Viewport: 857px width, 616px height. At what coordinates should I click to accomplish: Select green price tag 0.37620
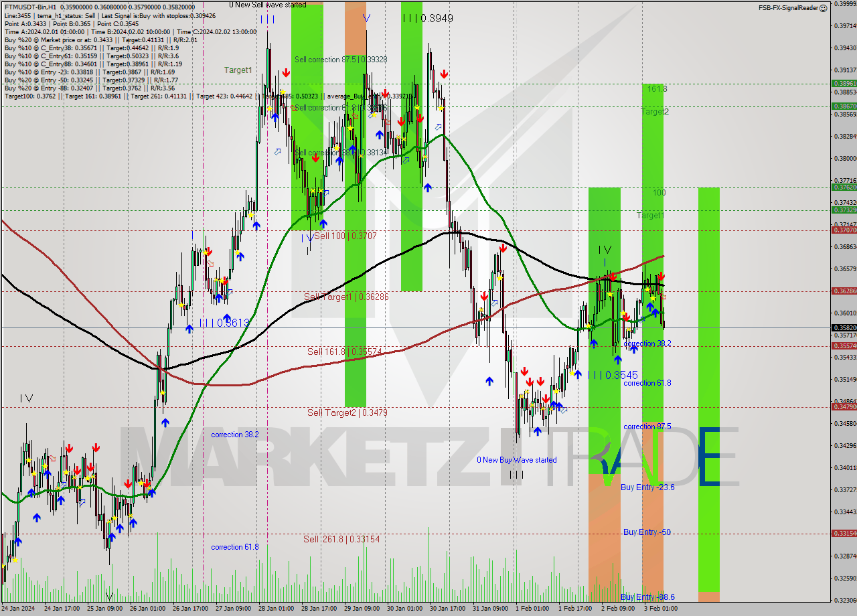(x=844, y=187)
